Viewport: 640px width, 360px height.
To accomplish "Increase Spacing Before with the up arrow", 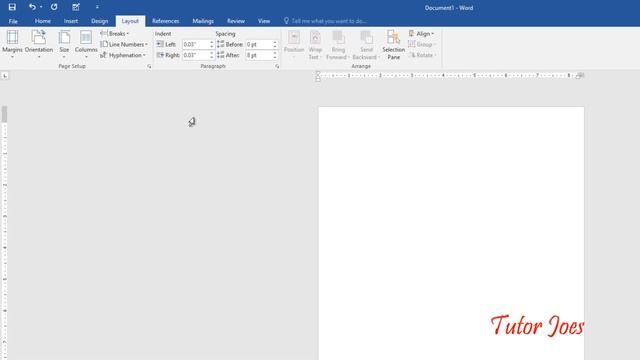I will coord(275,42).
